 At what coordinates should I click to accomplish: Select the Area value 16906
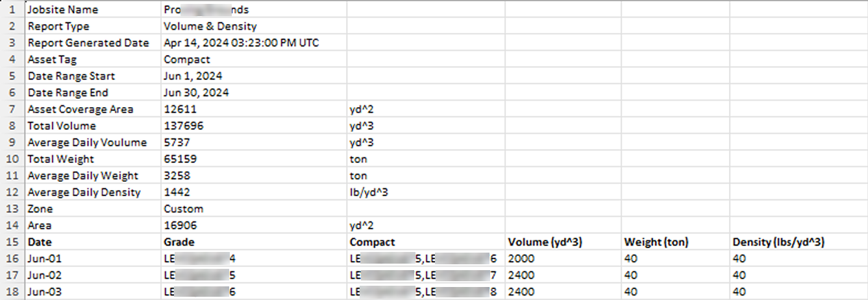pos(180,225)
